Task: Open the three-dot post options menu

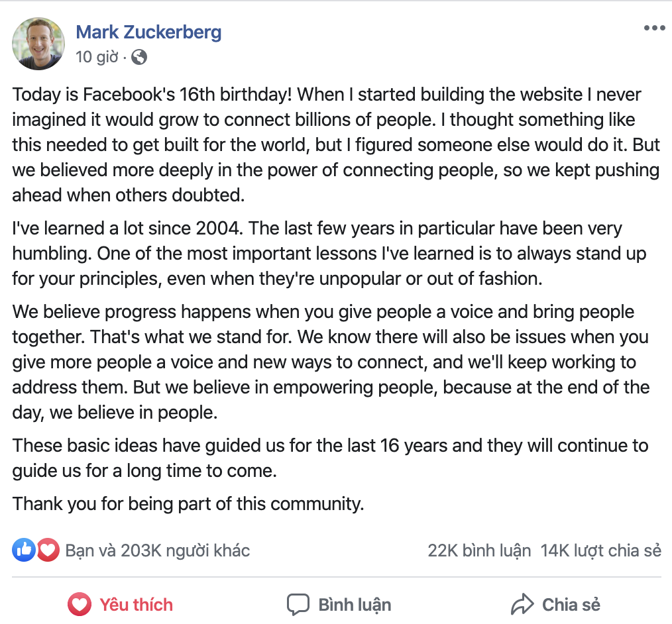Action: (654, 28)
